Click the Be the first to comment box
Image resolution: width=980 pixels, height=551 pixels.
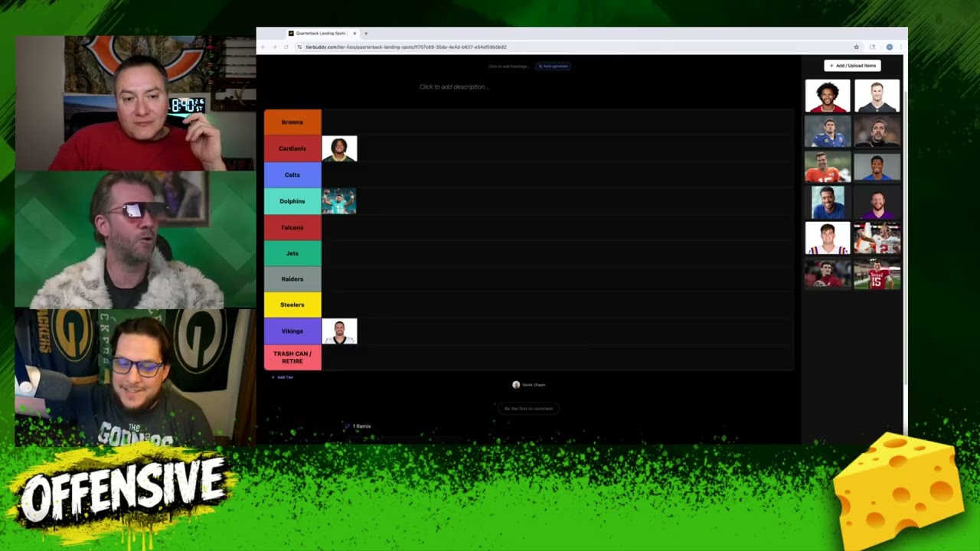click(x=528, y=409)
